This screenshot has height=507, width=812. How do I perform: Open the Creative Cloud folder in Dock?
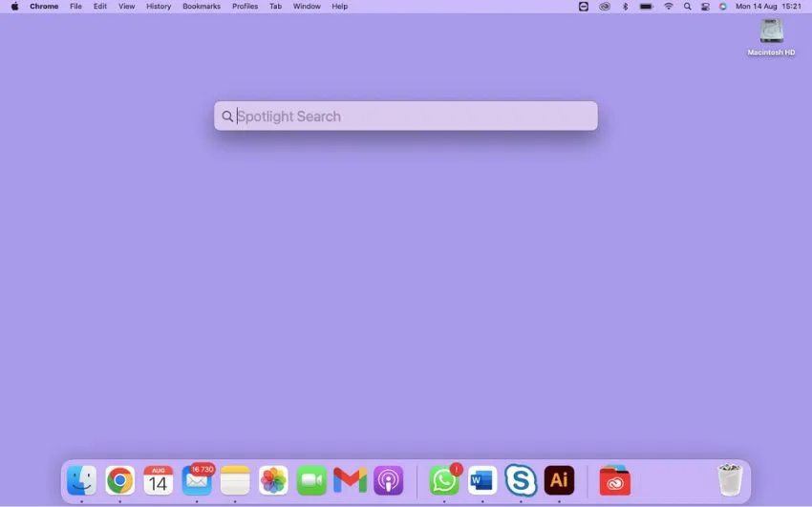point(615,480)
